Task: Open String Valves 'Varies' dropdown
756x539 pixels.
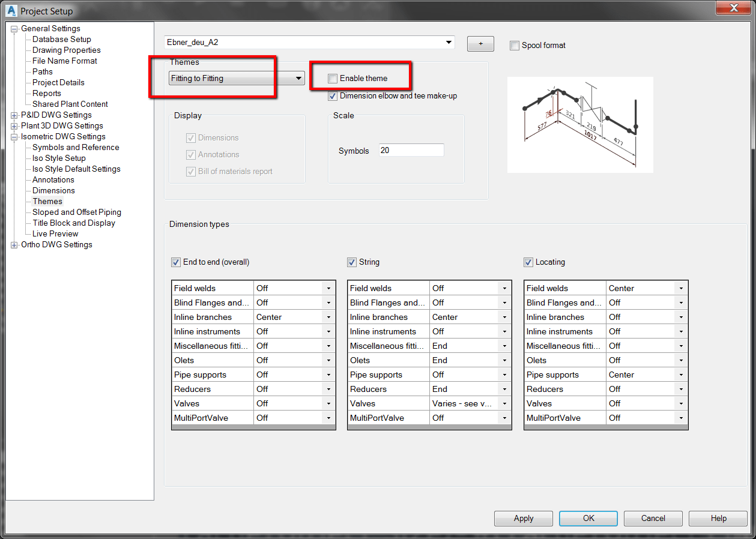Action: coord(505,404)
